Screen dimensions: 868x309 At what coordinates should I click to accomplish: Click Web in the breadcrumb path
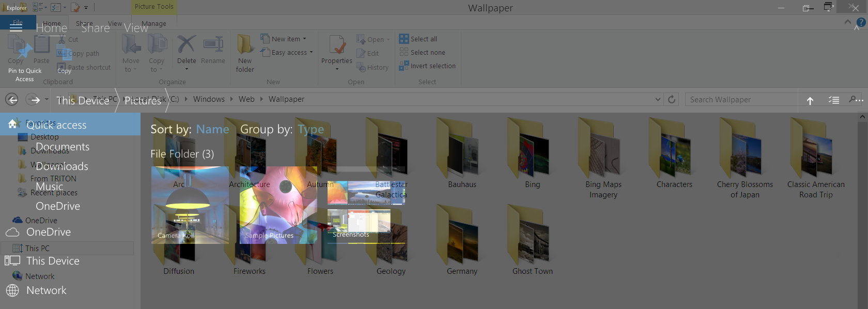246,99
